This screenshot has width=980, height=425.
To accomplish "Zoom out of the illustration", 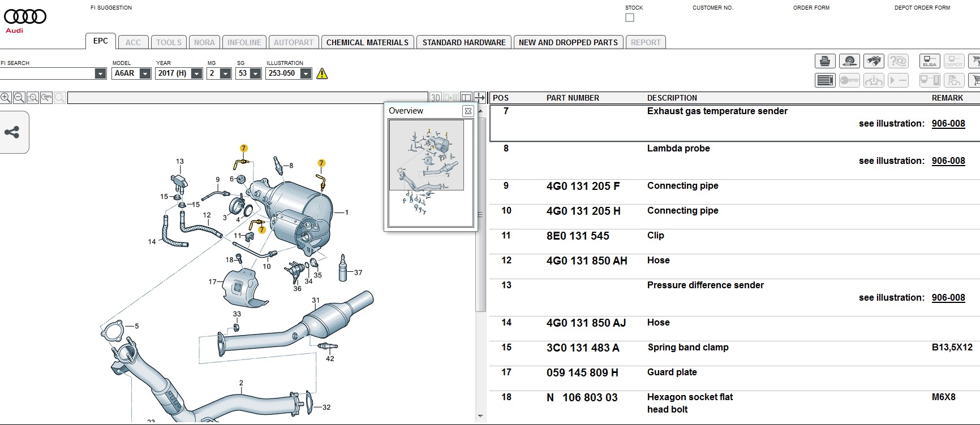I will click(x=19, y=98).
